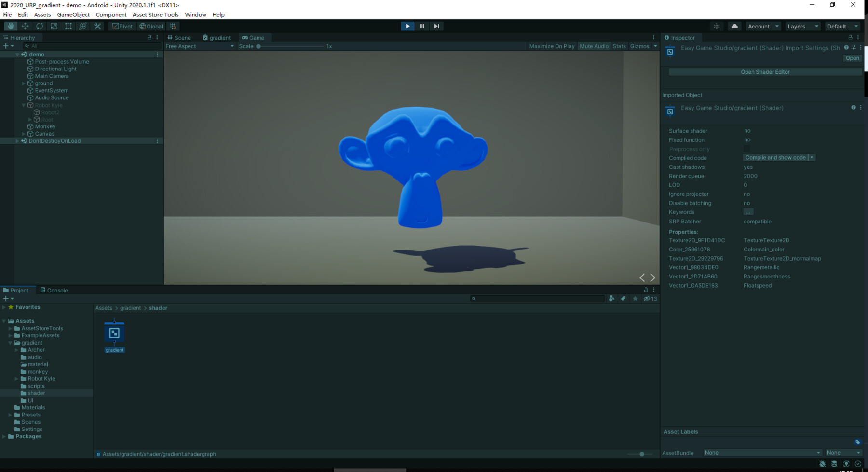
Task: Select the gradient shader asset thumbnail
Action: [114, 333]
